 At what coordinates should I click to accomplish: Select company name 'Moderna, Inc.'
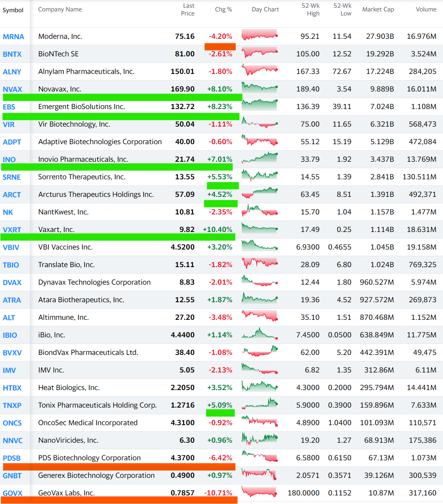[x=60, y=36]
